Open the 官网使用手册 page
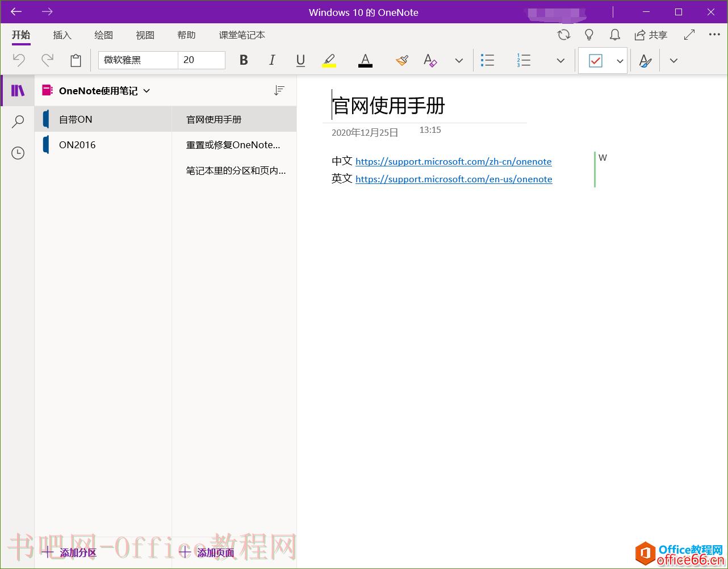Screen dimensions: 728x569 tap(234, 119)
